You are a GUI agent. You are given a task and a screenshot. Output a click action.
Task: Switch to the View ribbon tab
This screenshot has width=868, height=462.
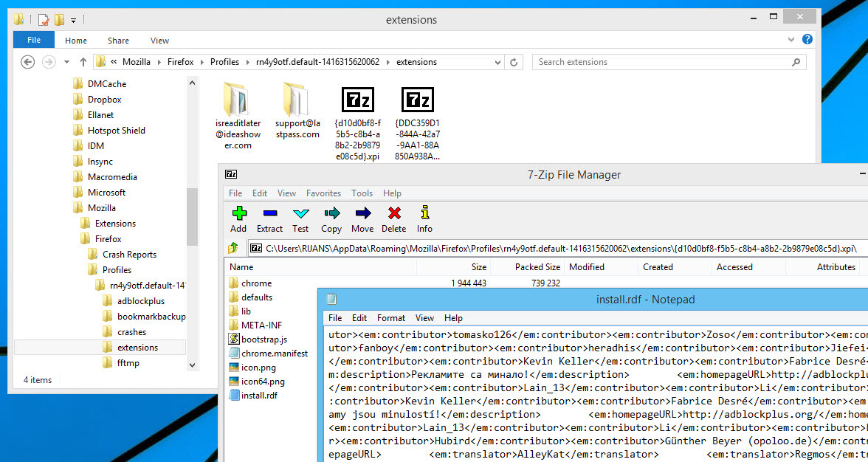coord(159,40)
